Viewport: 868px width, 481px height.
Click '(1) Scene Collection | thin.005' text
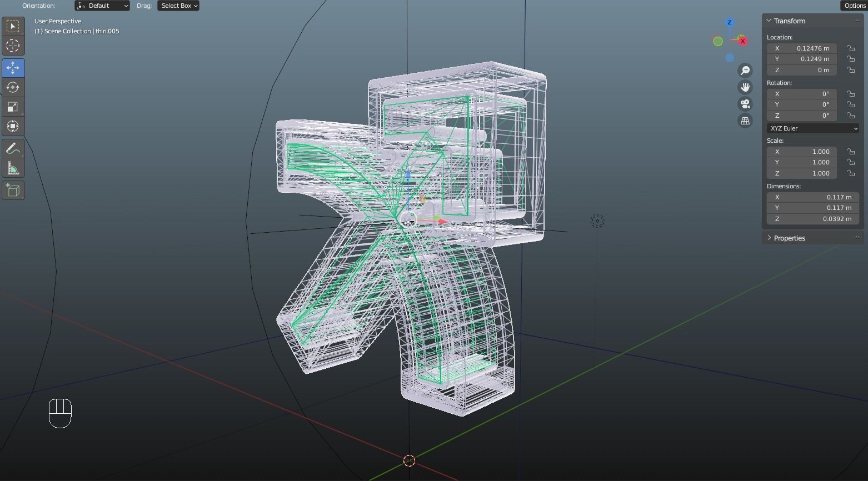click(77, 31)
